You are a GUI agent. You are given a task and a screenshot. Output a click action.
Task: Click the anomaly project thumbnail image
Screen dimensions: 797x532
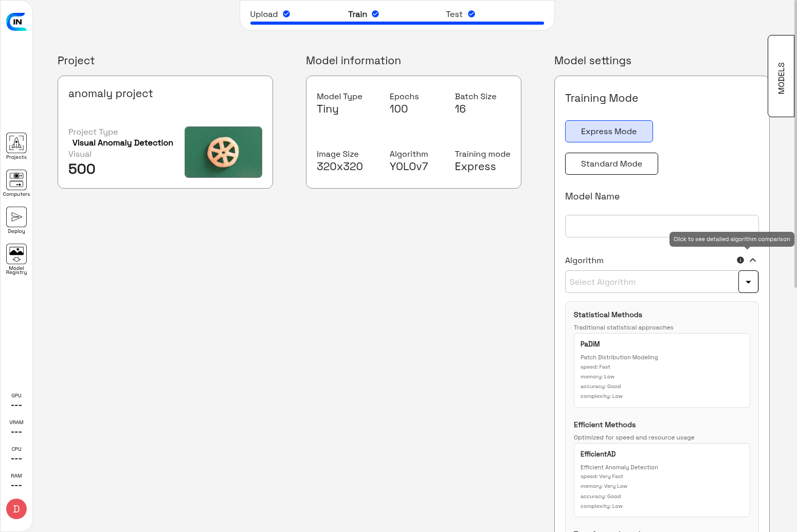click(223, 152)
